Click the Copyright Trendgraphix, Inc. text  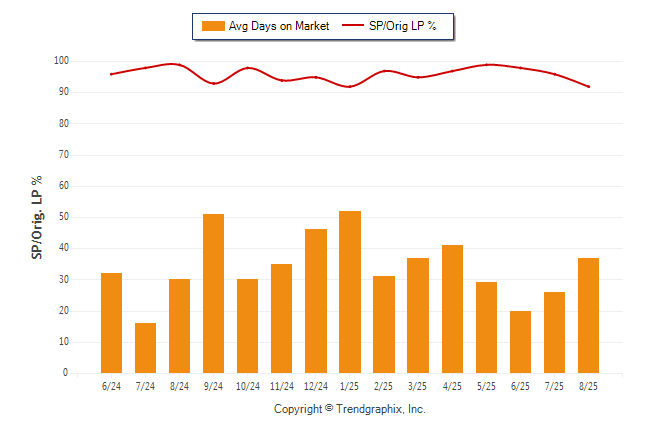coord(350,409)
